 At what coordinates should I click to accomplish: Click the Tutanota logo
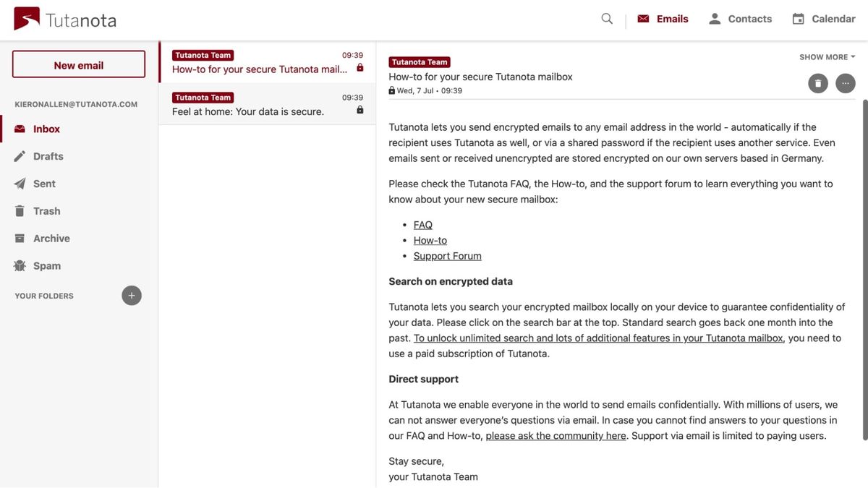[x=64, y=20]
